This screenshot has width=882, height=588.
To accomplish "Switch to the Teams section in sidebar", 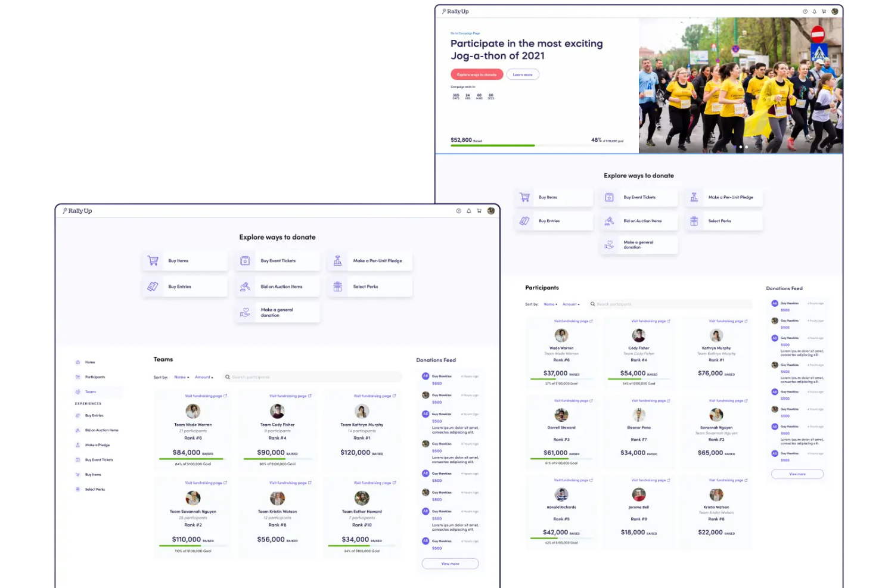I will (x=78, y=391).
